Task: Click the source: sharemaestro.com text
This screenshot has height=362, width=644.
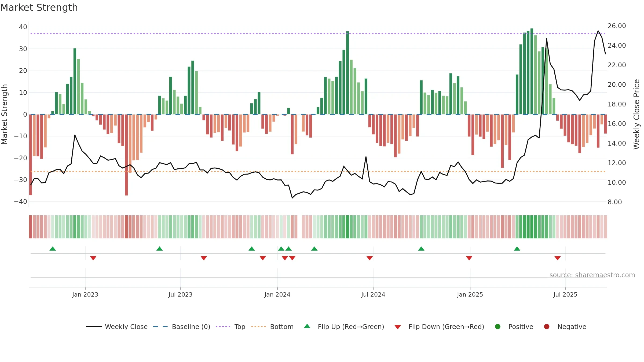Action: click(x=592, y=275)
